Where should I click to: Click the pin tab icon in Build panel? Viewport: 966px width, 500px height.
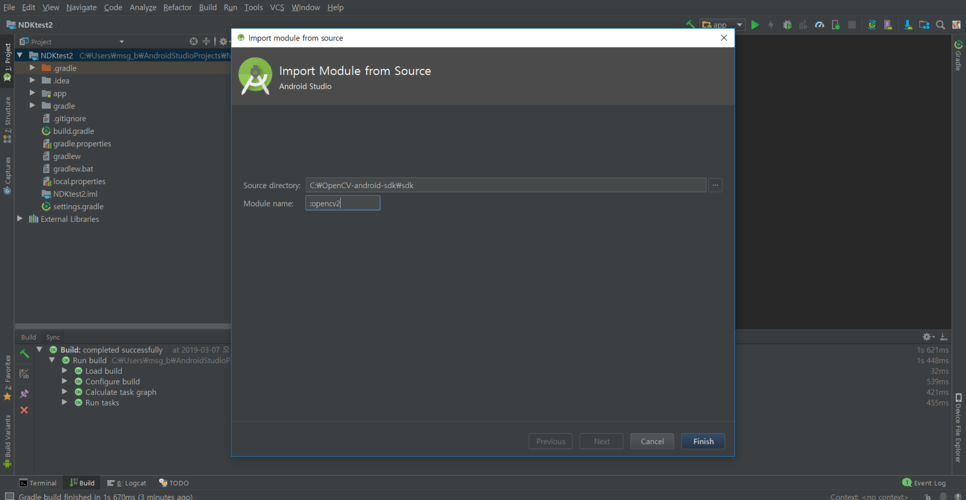24,393
